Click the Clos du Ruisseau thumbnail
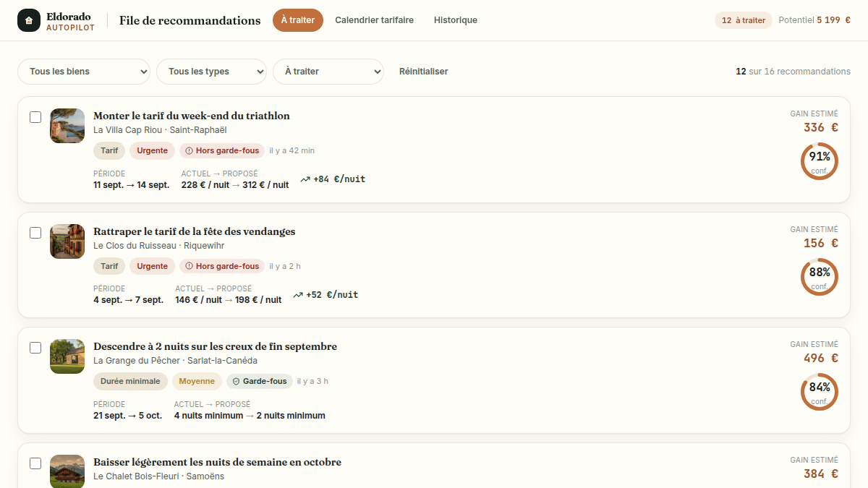 [67, 241]
